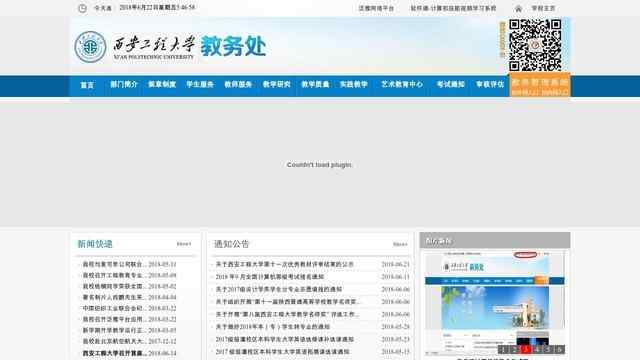The width and height of the screenshot is (640, 360).
Task: Open notice on 大学英语选修课补选课通知
Action: [x=284, y=339]
